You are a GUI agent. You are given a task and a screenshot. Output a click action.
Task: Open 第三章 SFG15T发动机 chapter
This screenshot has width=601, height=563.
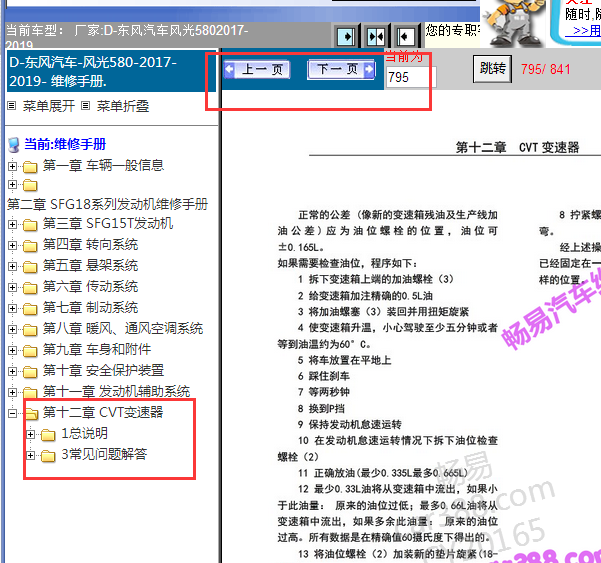tap(108, 223)
